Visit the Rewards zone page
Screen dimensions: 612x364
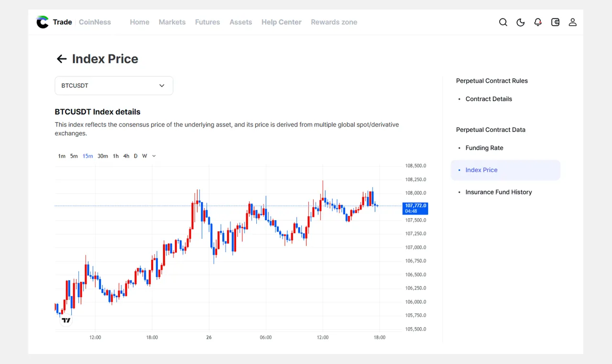pyautogui.click(x=334, y=22)
